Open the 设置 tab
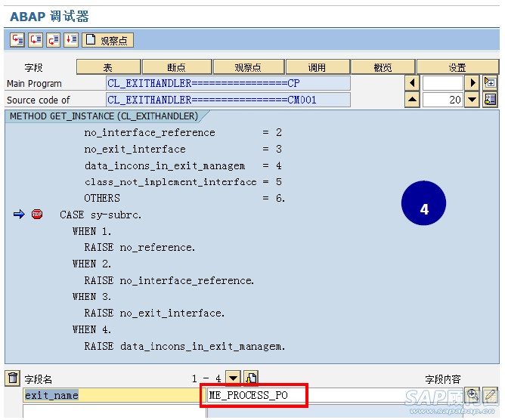 click(x=457, y=66)
